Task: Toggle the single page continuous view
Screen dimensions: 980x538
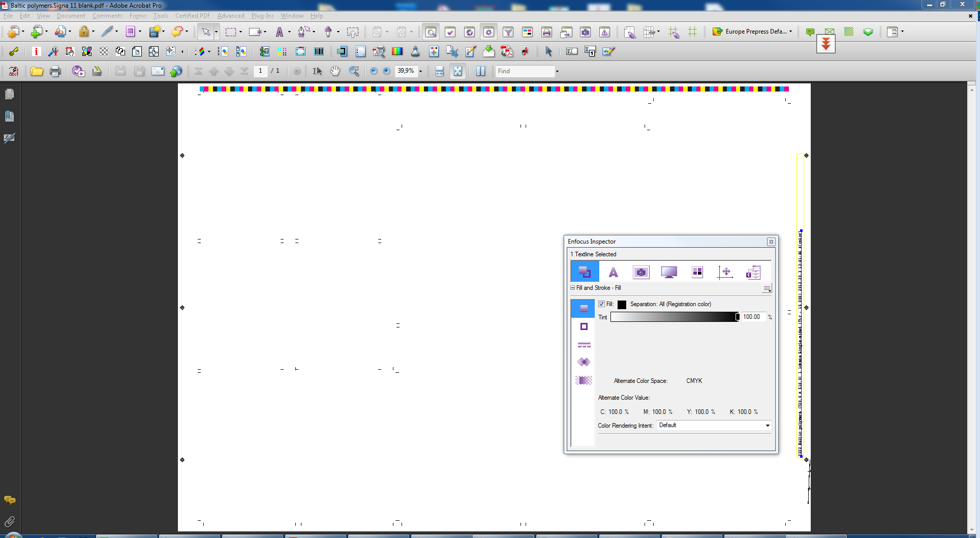Action: pos(440,71)
